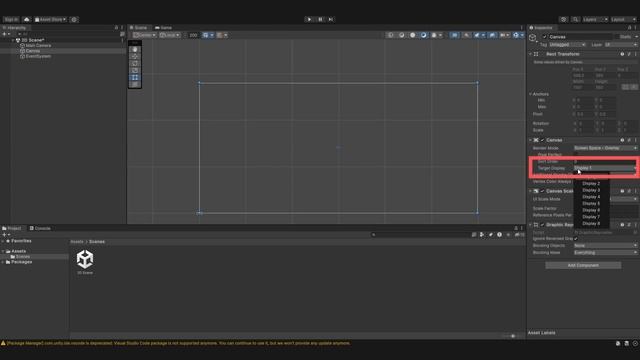The image size is (640, 360).
Task: Collapse the Anchors section in Rect Transform
Action: tap(531, 94)
